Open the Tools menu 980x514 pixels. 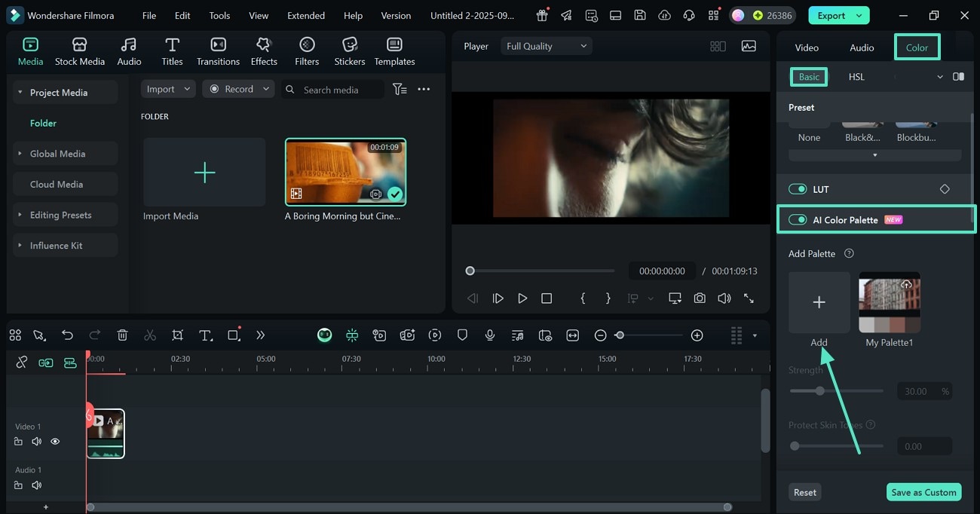[219, 15]
